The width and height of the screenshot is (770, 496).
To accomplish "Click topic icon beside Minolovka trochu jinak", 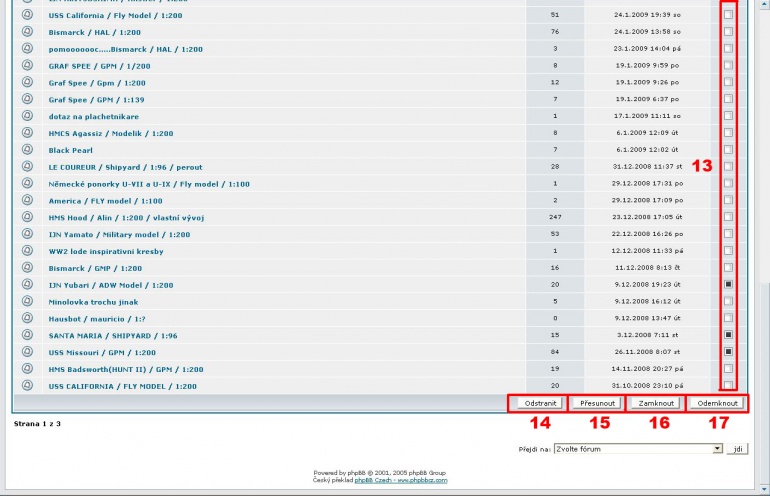I will pyautogui.click(x=28, y=301).
